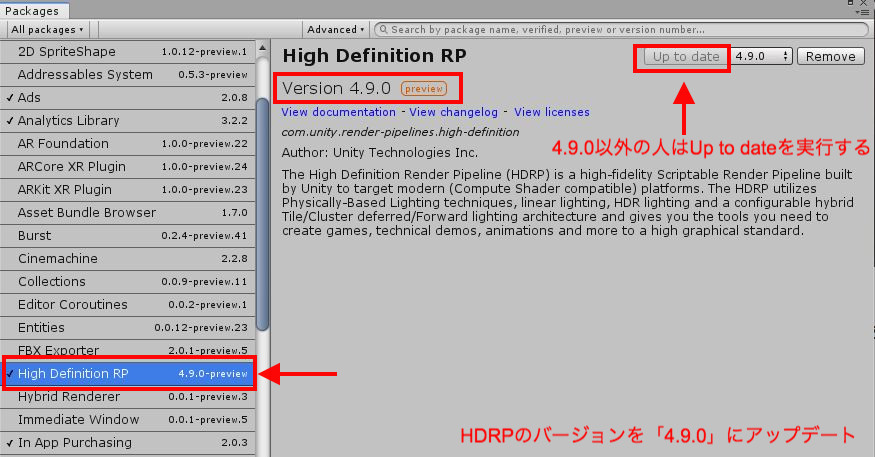Select the FBX Exporter package

click(x=128, y=349)
